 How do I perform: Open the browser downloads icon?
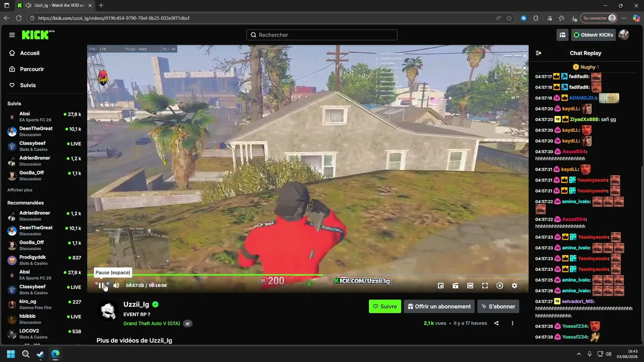[x=574, y=18]
